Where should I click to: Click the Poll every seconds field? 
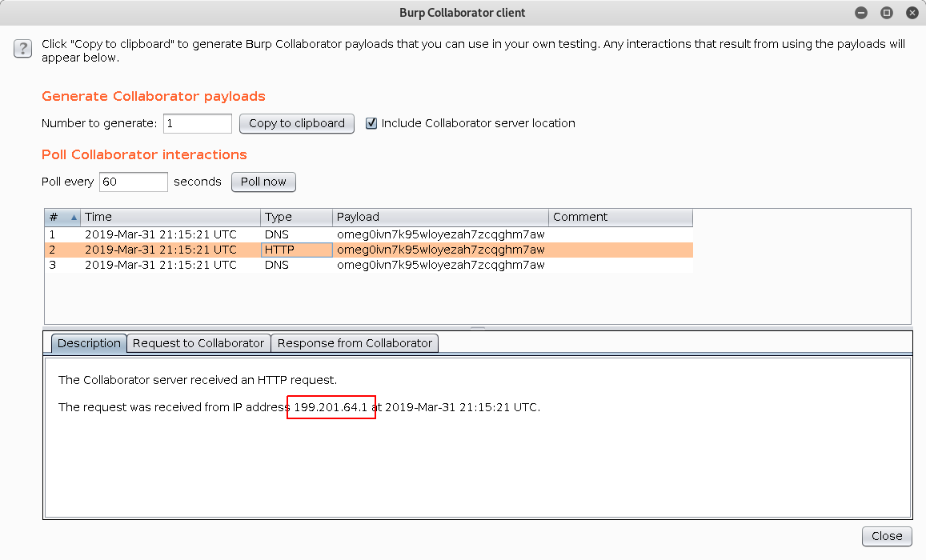pos(134,182)
